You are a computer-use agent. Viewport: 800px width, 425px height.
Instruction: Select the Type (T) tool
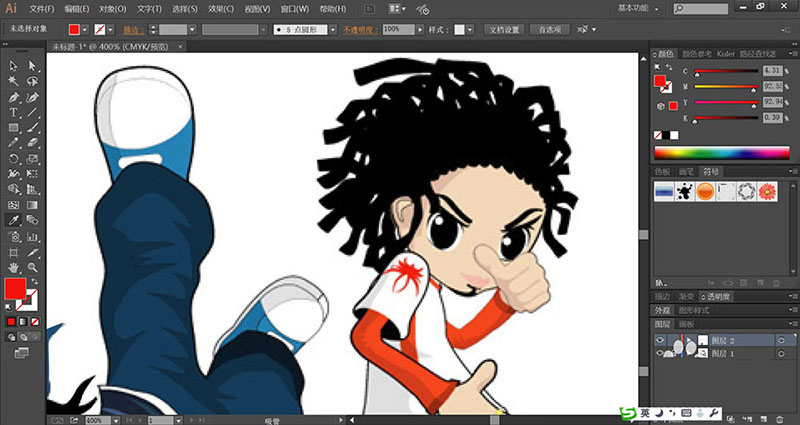pos(14,112)
